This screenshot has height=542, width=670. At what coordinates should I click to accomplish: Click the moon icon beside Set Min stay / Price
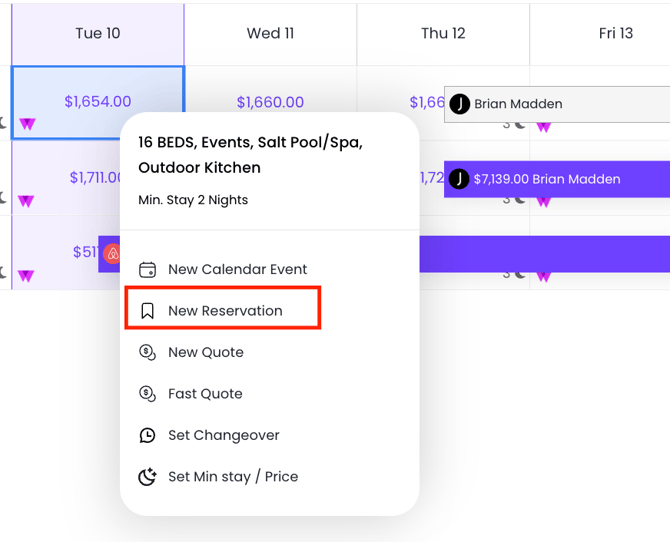[147, 477]
